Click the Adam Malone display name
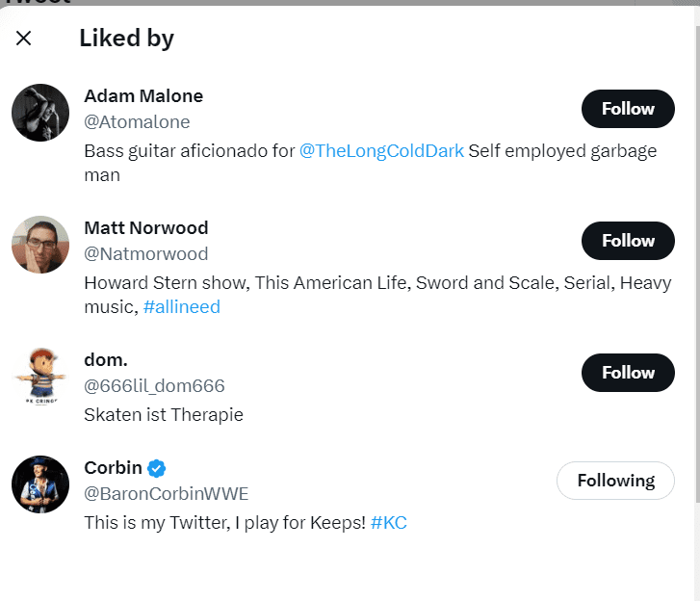The image size is (700, 601). click(143, 96)
